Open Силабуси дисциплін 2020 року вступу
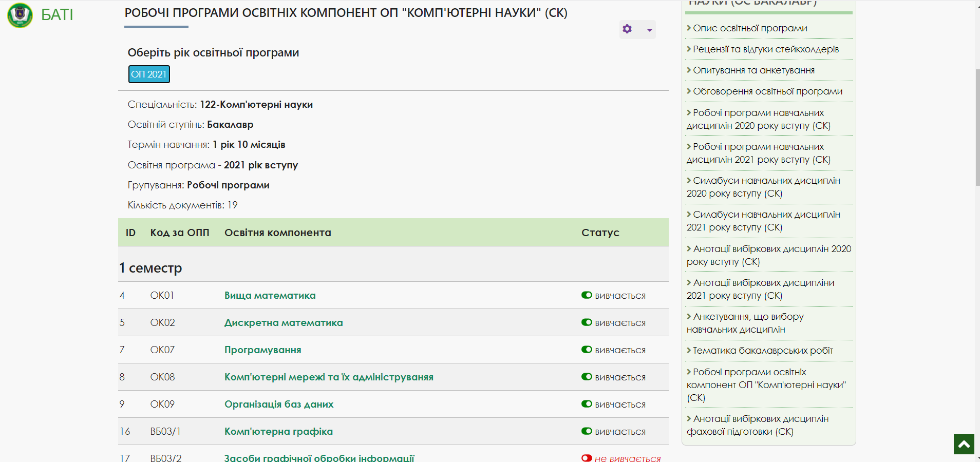 click(x=764, y=187)
